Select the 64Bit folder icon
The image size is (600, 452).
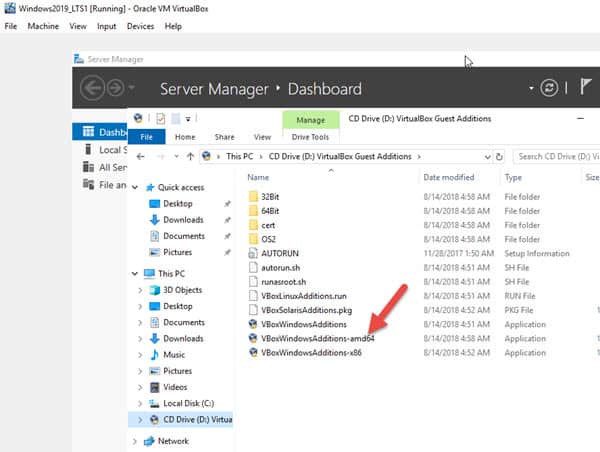point(253,210)
